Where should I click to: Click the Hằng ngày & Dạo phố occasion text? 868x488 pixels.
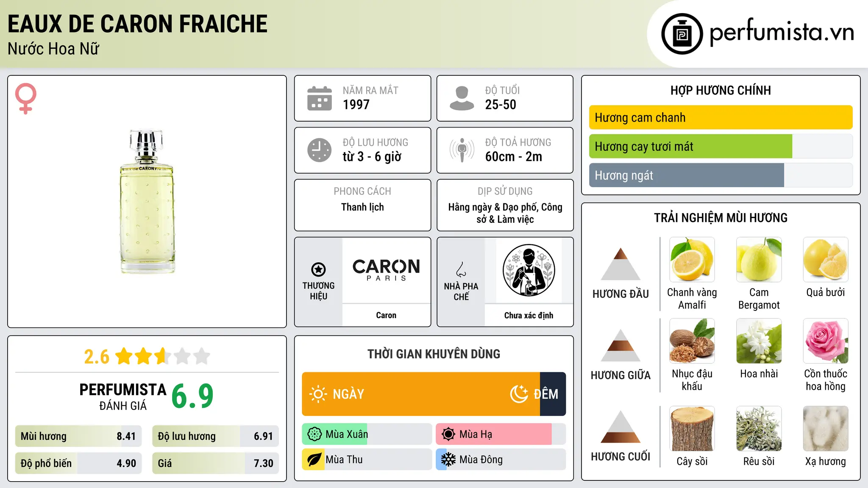(x=505, y=213)
